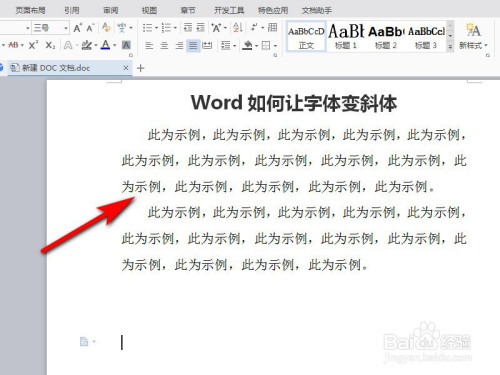Image resolution: width=500 pixels, height=375 pixels.
Task: Apply the 标题 2 style
Action: coord(386,37)
